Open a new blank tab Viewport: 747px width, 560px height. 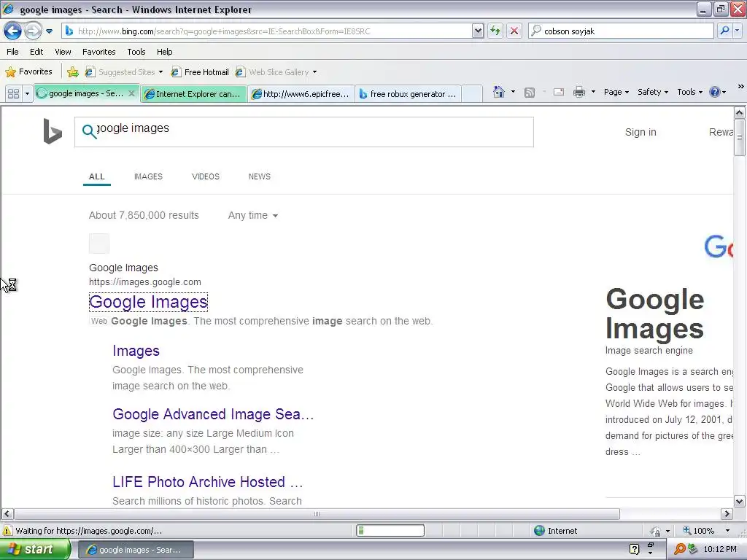tap(472, 94)
